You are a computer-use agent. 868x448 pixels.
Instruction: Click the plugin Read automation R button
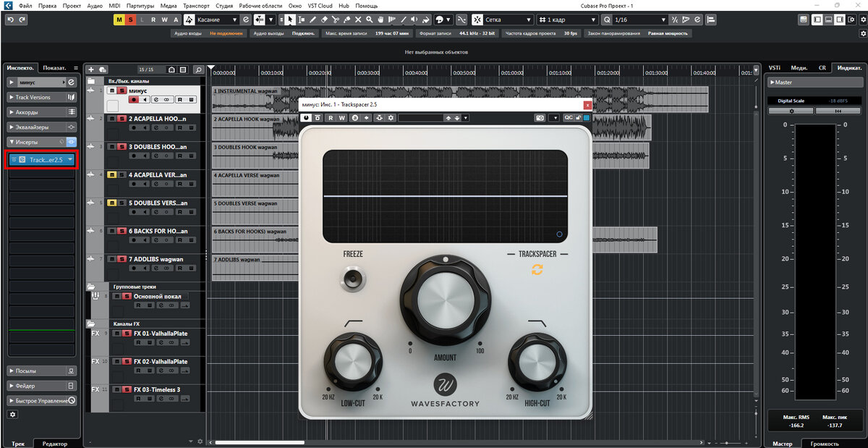pyautogui.click(x=331, y=118)
